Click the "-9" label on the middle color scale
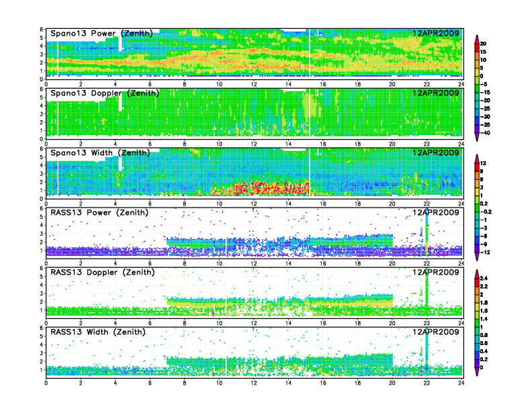Screen dimensions: 532x411 coord(484,244)
